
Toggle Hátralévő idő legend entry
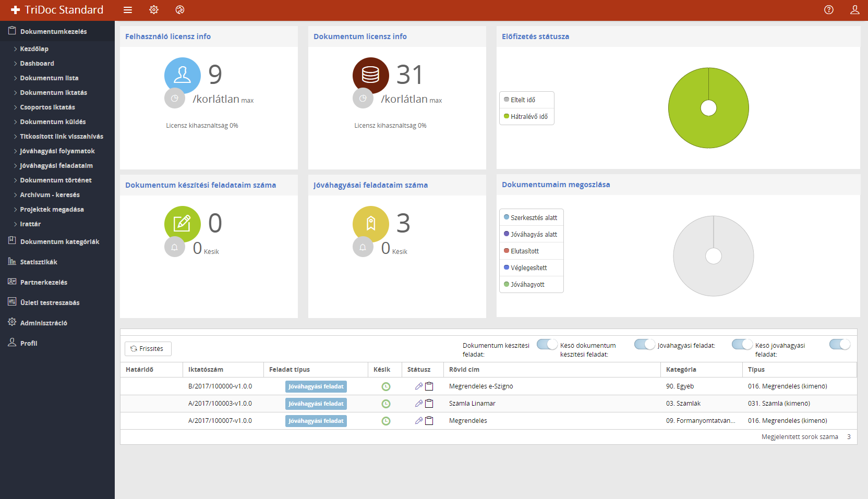526,117
